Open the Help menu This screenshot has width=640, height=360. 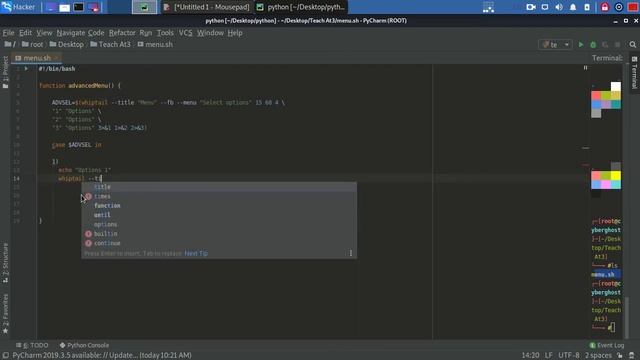pyautogui.click(x=235, y=33)
